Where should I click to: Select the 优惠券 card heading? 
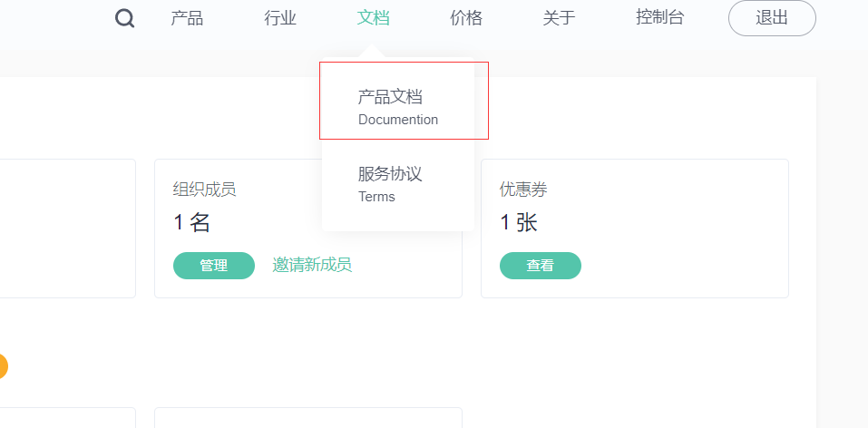tap(523, 190)
